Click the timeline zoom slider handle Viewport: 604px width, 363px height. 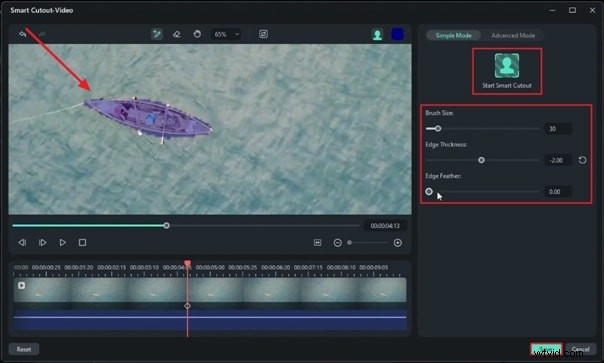[349, 243]
